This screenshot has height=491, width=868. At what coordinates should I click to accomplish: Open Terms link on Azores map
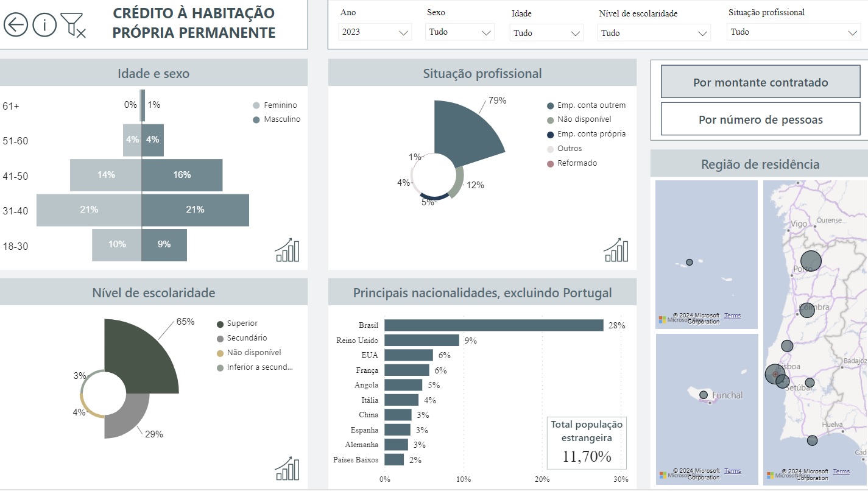(732, 316)
